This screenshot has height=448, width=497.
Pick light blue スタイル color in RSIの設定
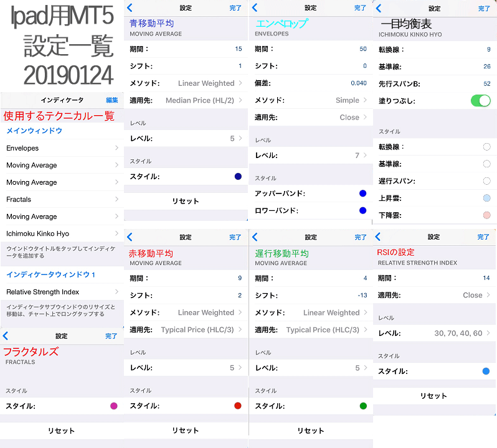tap(486, 371)
